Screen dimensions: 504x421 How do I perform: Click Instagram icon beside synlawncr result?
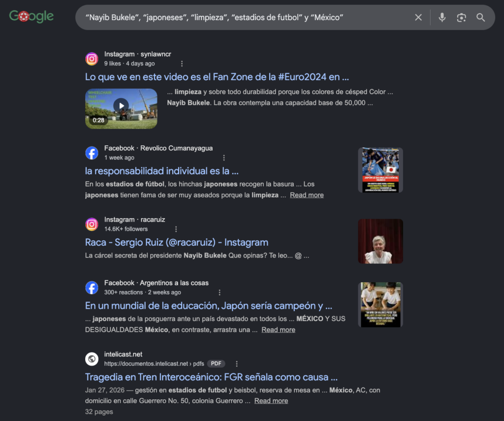point(92,59)
